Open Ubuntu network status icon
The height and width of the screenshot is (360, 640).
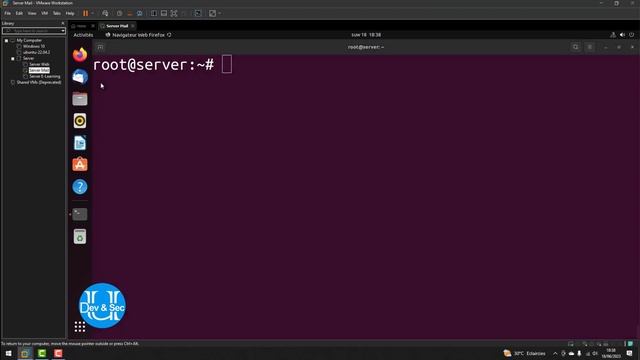(613, 35)
